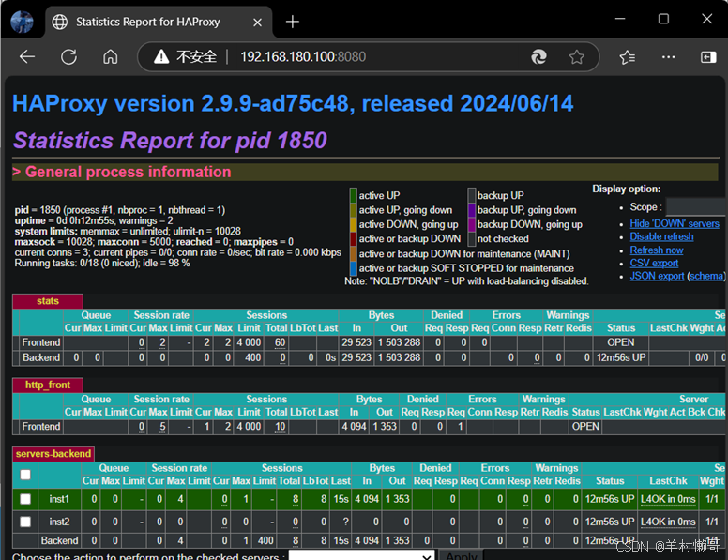Click the servers-backend proxy title
The image size is (728, 560).
click(53, 454)
